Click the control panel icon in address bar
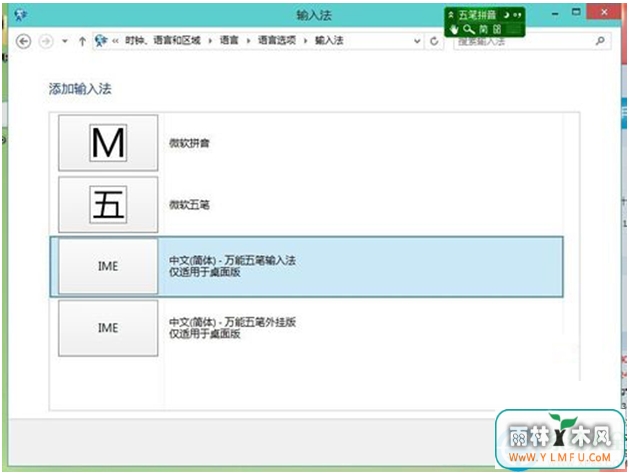 [x=101, y=41]
